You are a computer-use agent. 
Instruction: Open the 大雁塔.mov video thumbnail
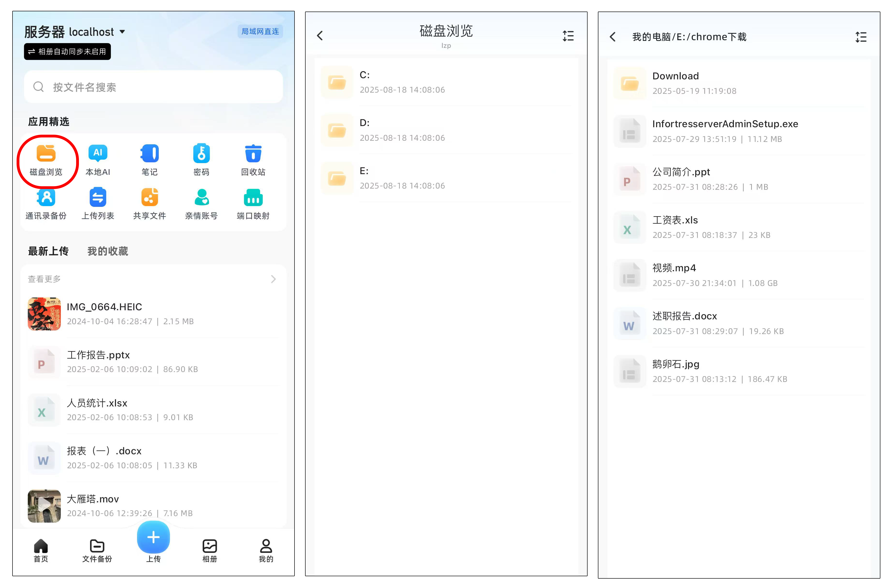[44, 506]
